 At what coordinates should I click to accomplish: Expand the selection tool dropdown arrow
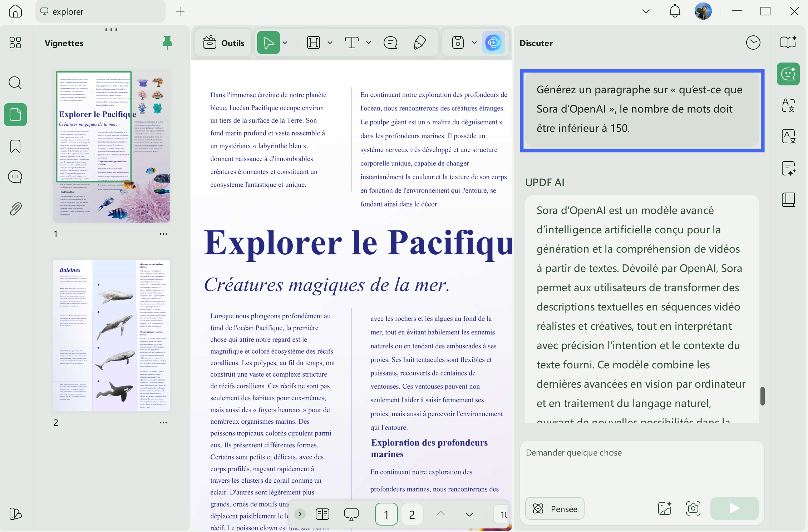click(285, 43)
